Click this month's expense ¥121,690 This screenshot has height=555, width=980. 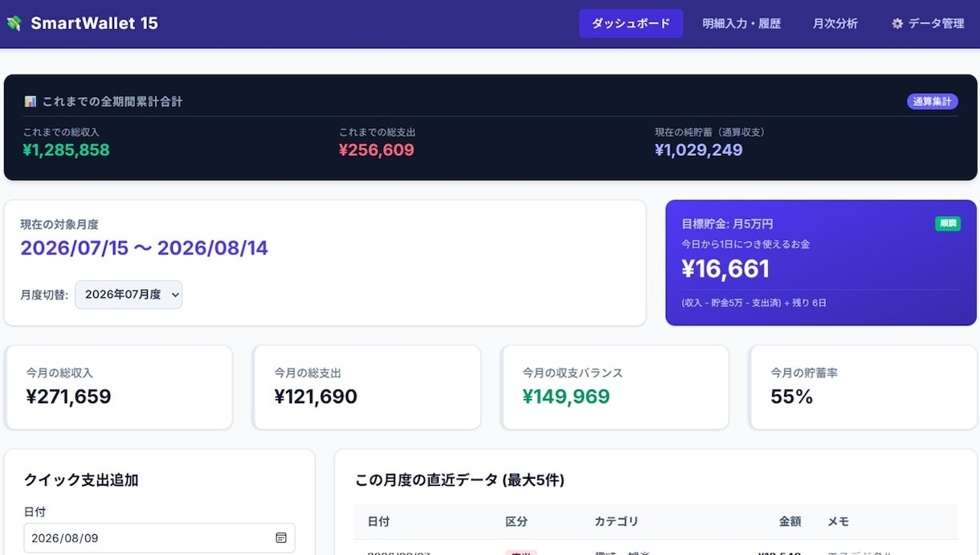click(316, 397)
